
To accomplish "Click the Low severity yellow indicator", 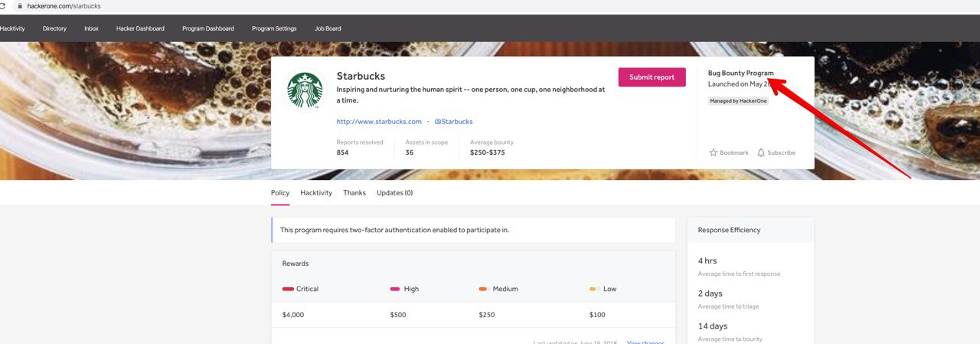I will tap(594, 289).
